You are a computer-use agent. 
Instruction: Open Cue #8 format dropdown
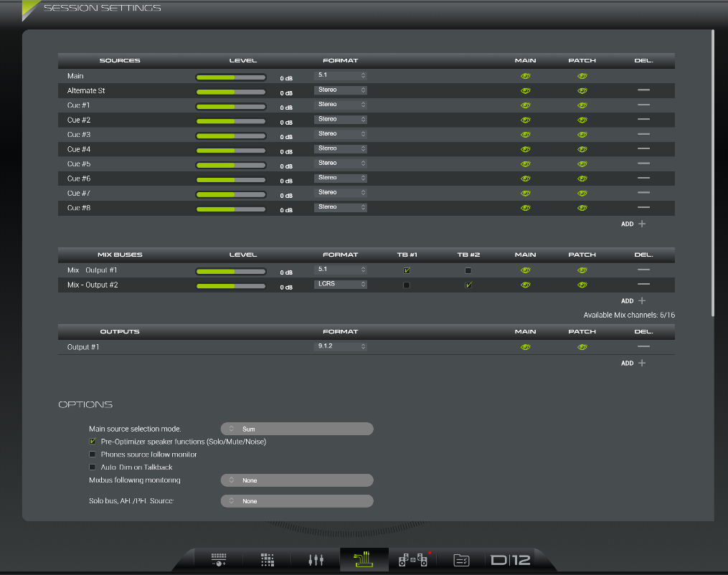pos(341,207)
